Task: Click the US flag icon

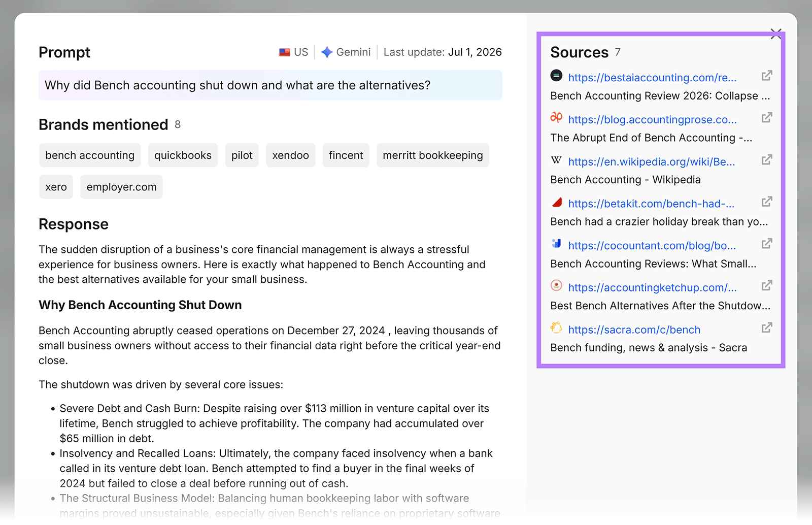Action: [285, 52]
